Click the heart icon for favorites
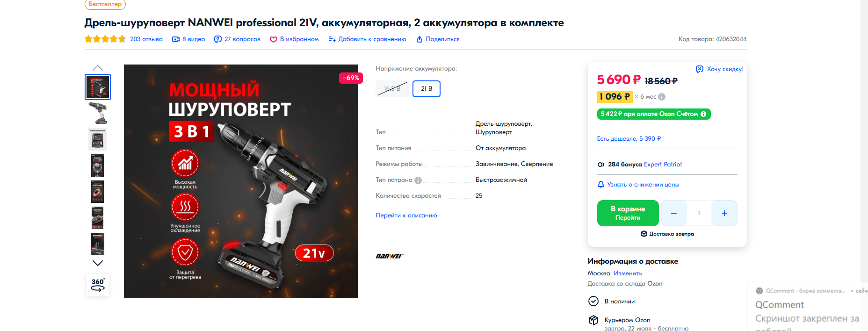The image size is (868, 331). pos(274,39)
